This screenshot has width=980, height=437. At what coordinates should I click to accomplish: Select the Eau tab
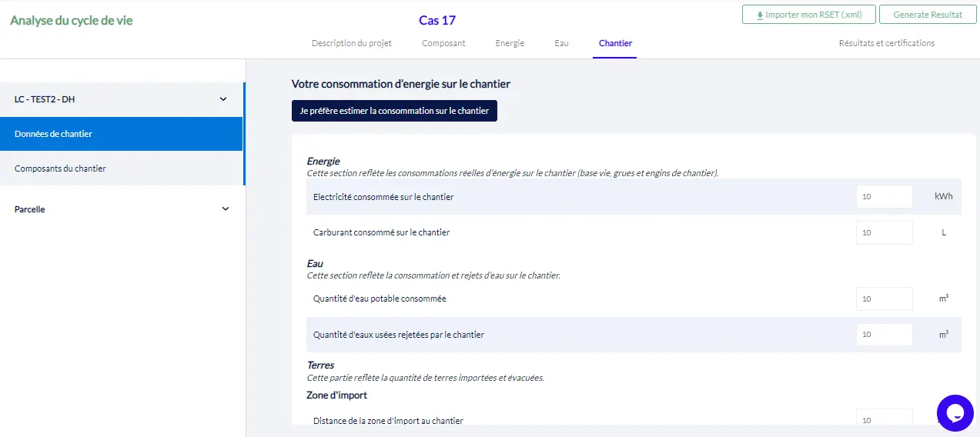561,43
